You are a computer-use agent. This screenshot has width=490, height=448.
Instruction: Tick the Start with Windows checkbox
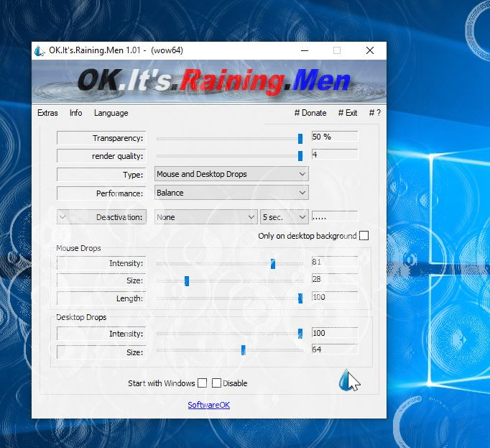point(202,383)
